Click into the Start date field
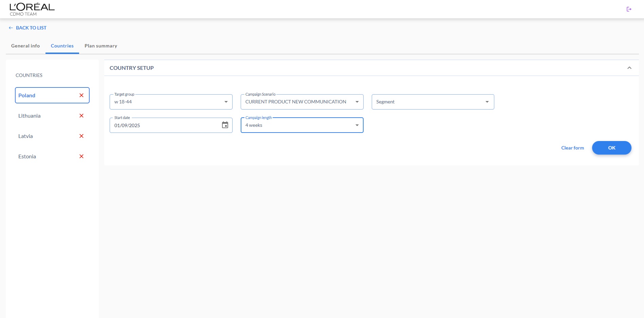 tap(163, 125)
